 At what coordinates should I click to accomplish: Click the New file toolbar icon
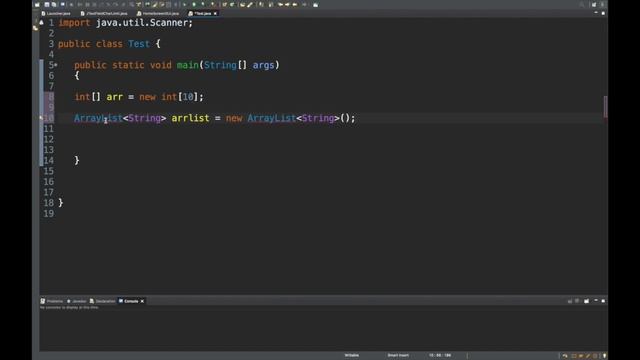tap(37, 4)
